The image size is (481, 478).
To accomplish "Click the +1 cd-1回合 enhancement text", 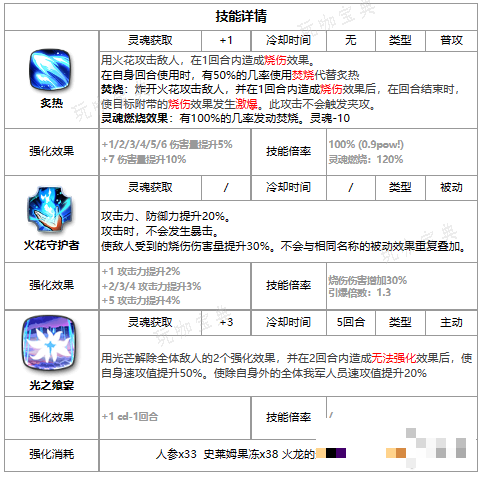I will tap(130, 416).
